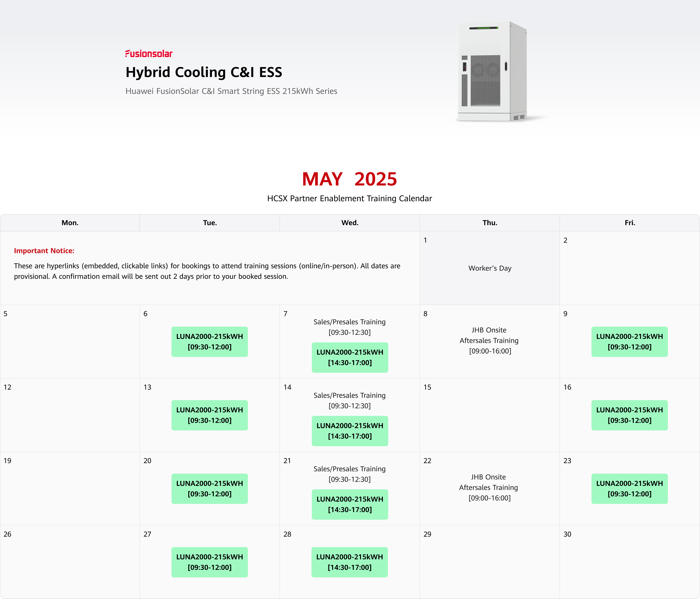
Task: Click the Wed. column header
Action: click(350, 223)
